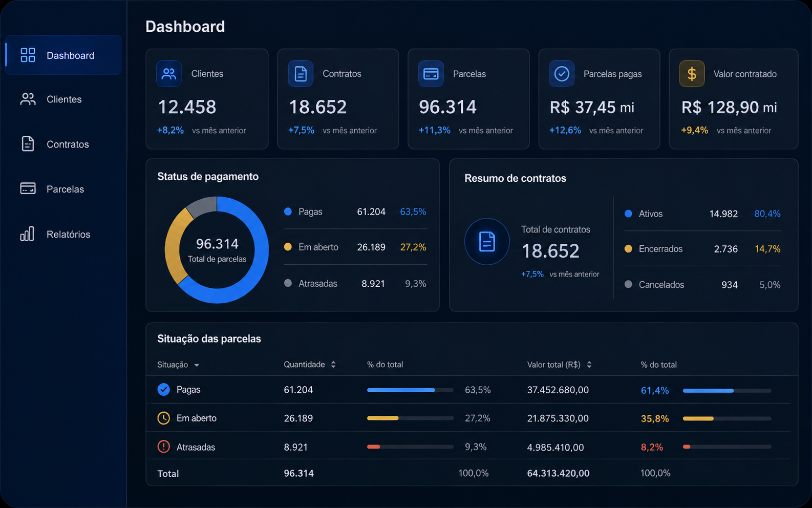The height and width of the screenshot is (508, 812).
Task: Open the Situação column dropdown arrow
Action: 197,365
